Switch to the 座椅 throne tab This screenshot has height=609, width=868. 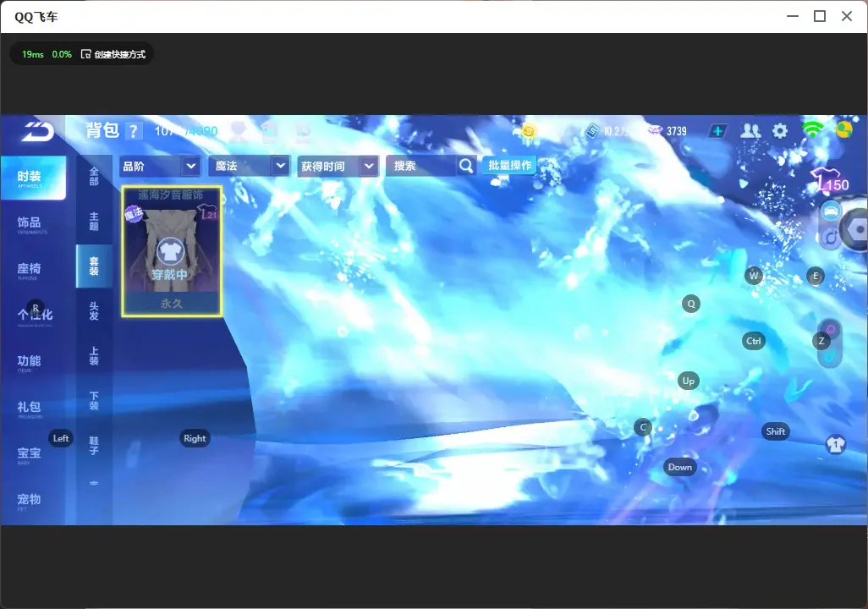29,270
